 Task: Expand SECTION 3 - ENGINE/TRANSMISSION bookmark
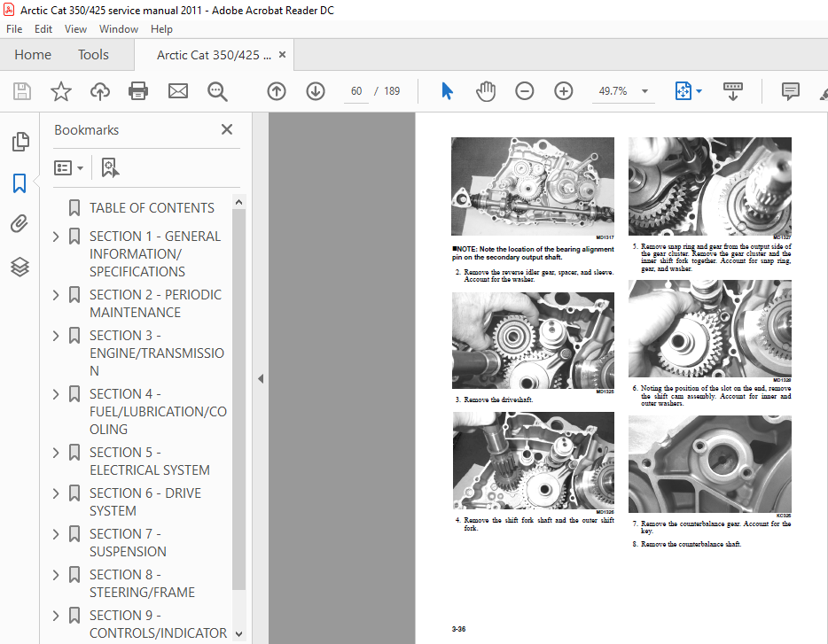coord(56,336)
